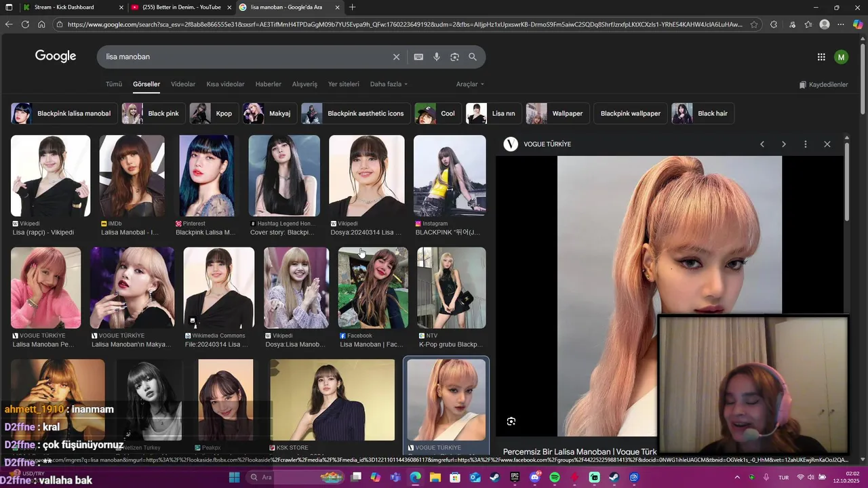This screenshot has height=488, width=868.
Task: Filter by Blackpink lalisa manobal chip
Action: tap(64, 113)
